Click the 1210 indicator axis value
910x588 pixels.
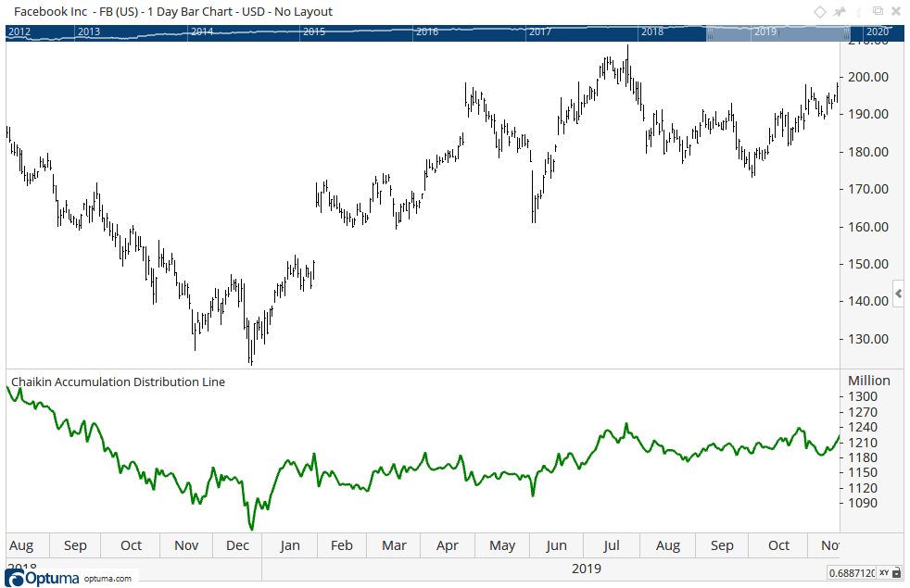(x=863, y=443)
